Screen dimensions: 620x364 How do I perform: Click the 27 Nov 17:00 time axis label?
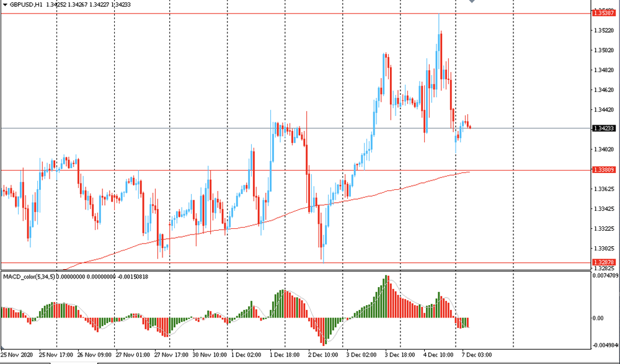(170, 355)
